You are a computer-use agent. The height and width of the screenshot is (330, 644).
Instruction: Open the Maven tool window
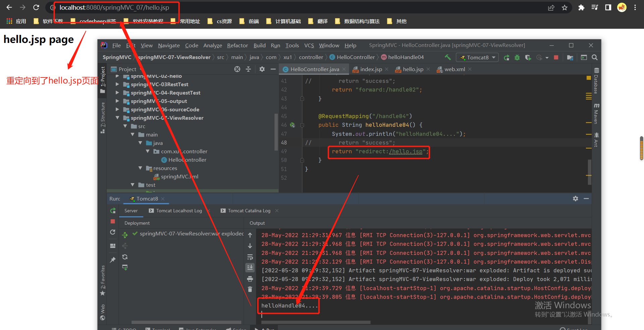coord(596,113)
